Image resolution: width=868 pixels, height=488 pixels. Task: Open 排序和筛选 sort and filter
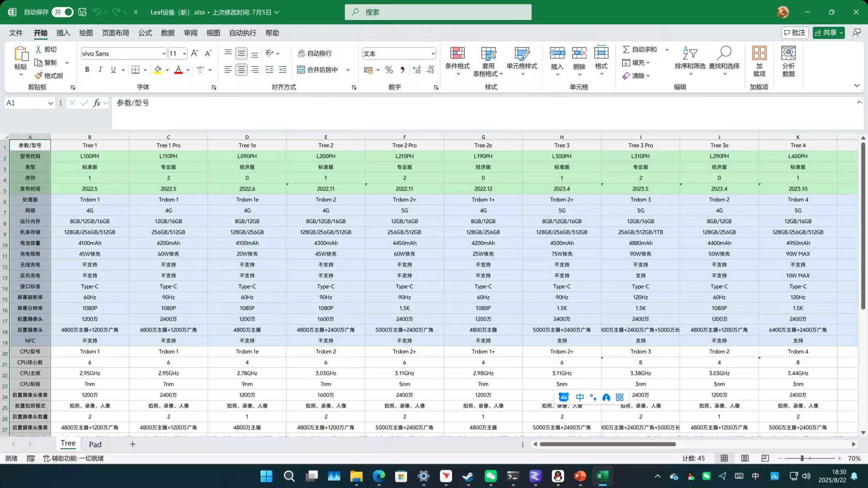pyautogui.click(x=690, y=60)
